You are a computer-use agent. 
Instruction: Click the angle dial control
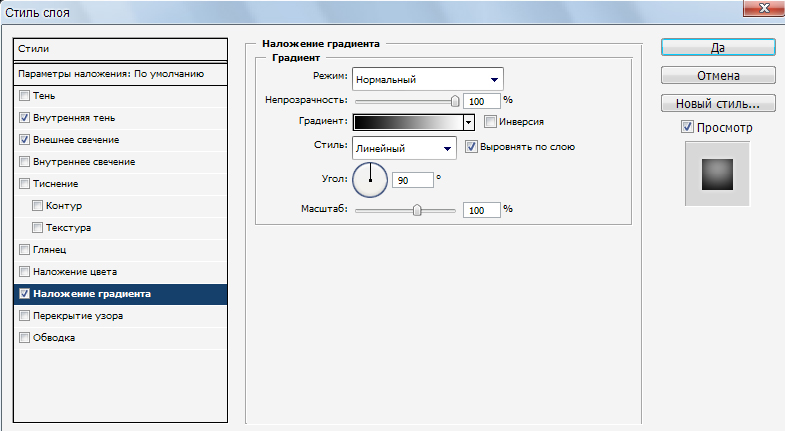(369, 180)
